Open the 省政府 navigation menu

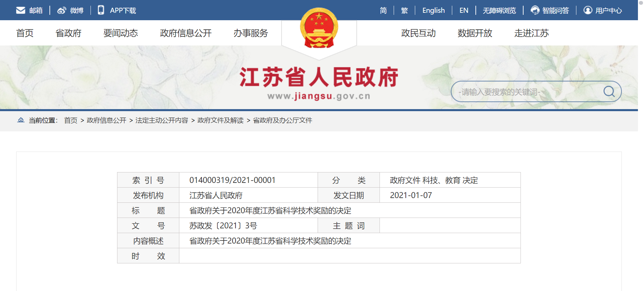pyautogui.click(x=68, y=33)
